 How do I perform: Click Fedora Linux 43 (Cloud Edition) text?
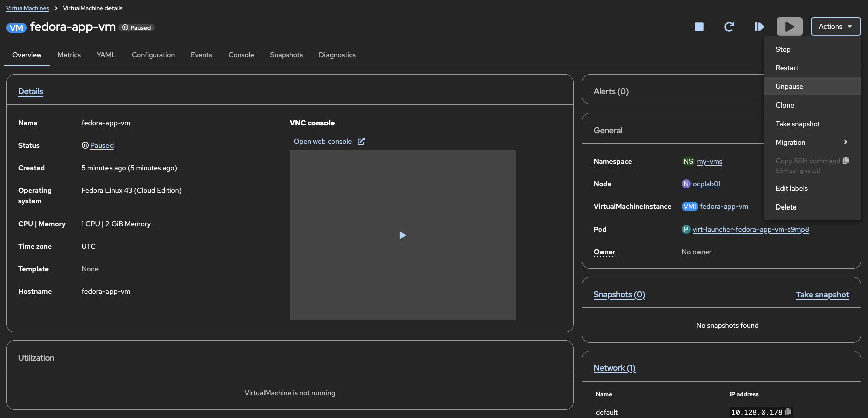[132, 190]
